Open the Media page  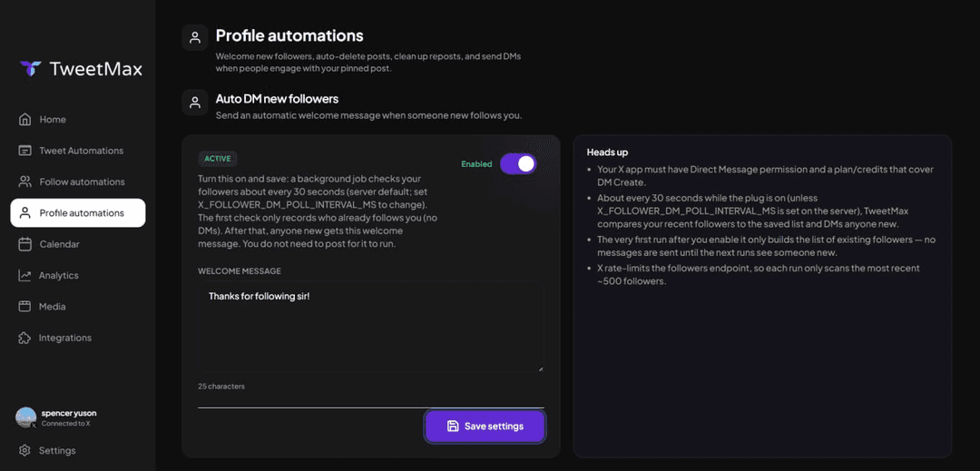tap(78, 307)
